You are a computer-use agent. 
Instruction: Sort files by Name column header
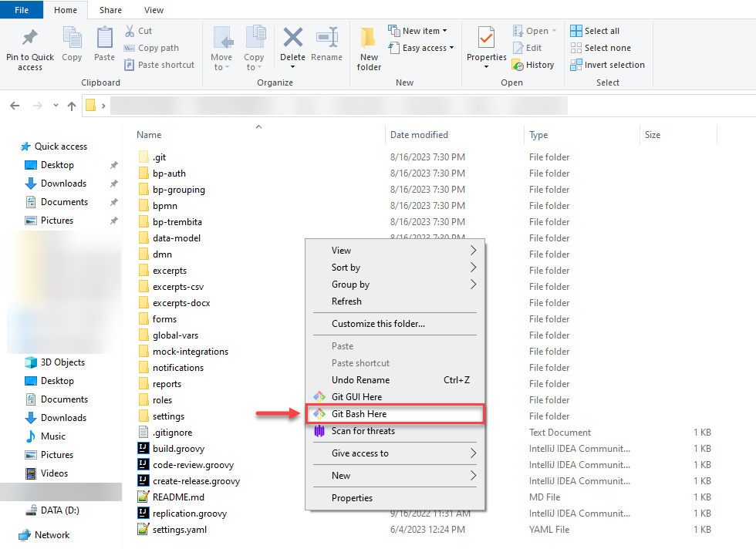pos(150,135)
